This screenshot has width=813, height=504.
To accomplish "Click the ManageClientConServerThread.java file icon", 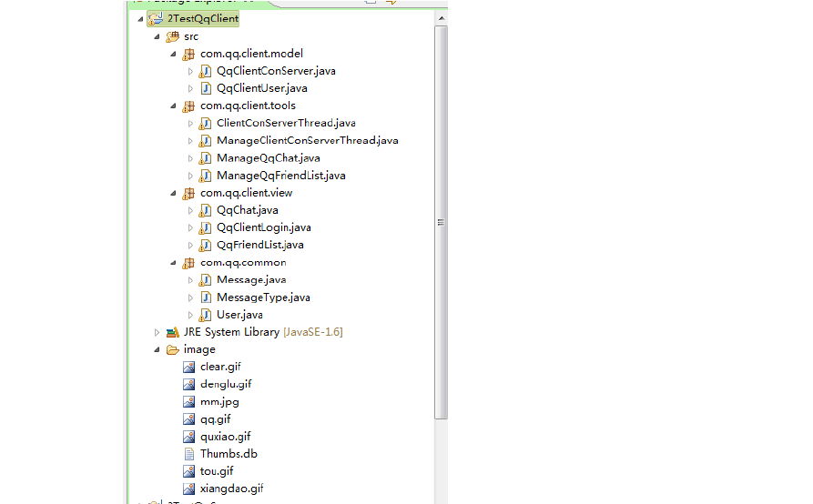I will (206, 141).
